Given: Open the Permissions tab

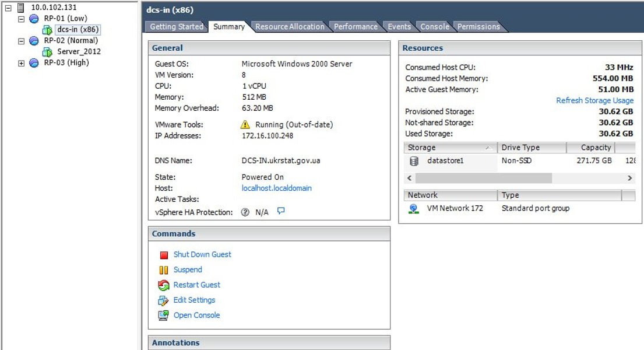Looking at the screenshot, I should 478,27.
